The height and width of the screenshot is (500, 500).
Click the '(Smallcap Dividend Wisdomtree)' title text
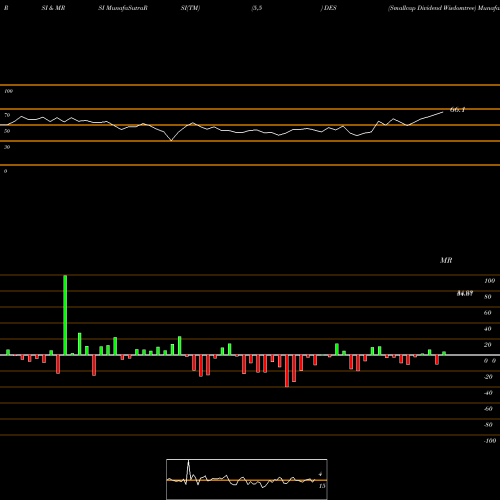point(432,8)
